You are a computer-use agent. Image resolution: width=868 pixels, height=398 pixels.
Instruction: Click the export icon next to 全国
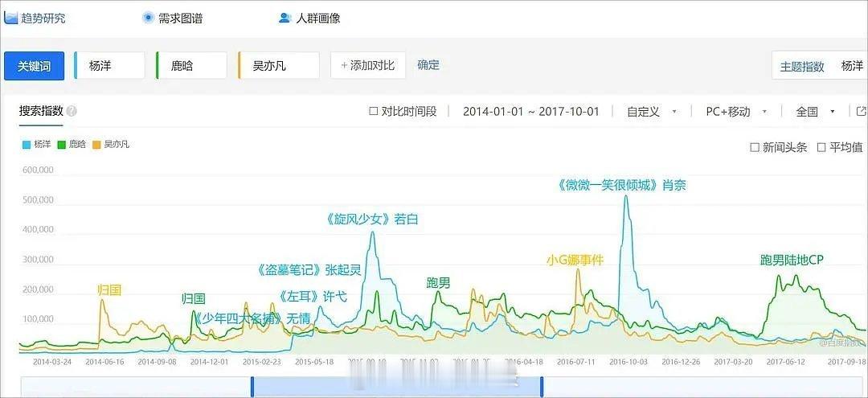coord(861,111)
